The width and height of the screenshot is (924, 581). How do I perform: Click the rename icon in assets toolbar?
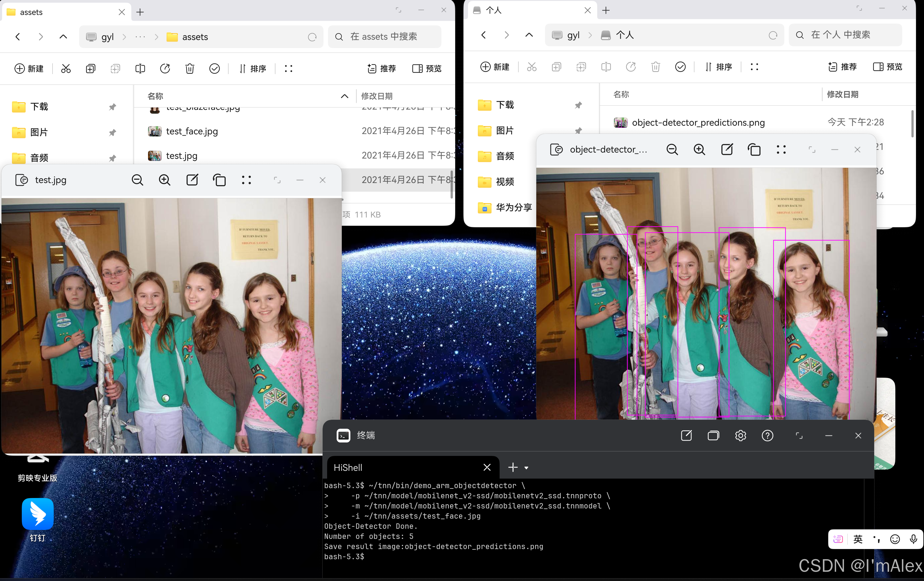(x=140, y=69)
